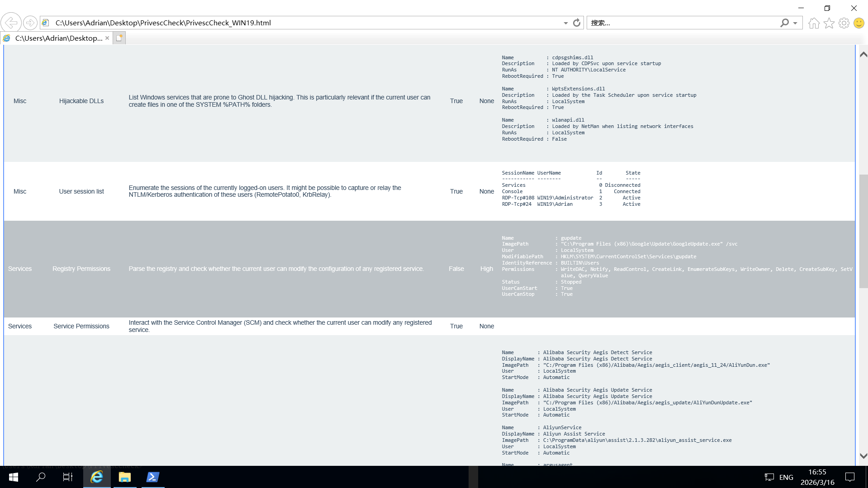Click the browser Back arrow button

coord(11,23)
